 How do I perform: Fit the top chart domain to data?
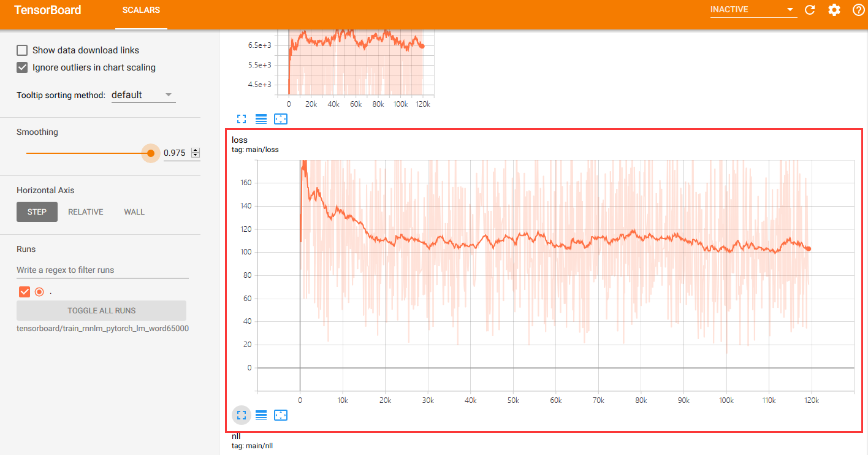[x=281, y=118]
